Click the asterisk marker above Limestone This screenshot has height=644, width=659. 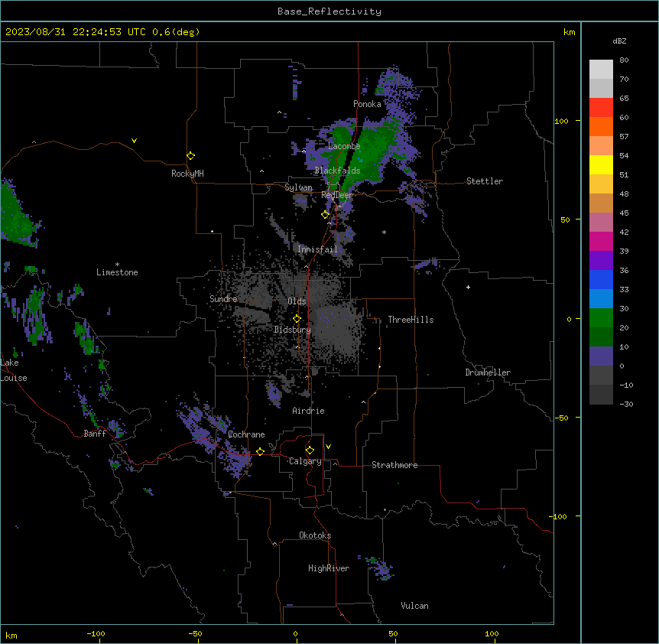[x=117, y=265]
